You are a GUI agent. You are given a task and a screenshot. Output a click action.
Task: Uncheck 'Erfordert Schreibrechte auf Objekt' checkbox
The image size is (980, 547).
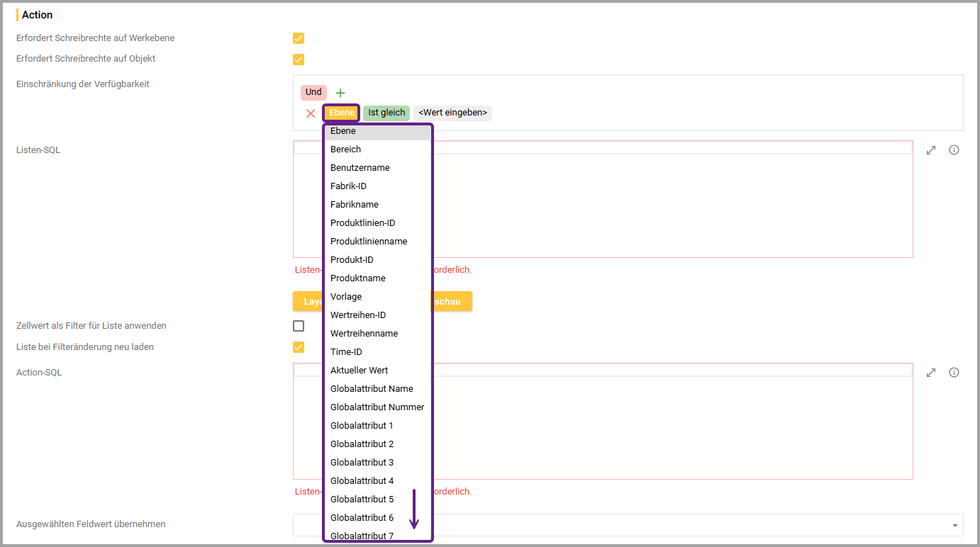pos(299,60)
